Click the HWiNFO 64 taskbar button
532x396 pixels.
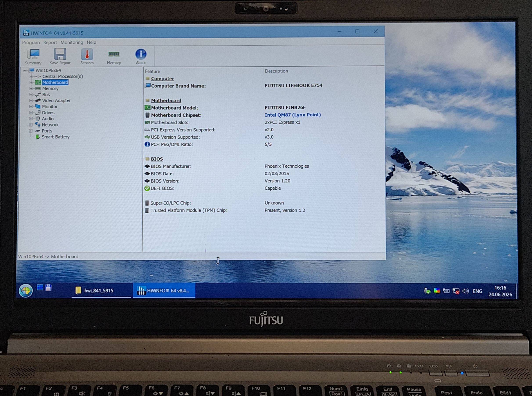tap(164, 290)
